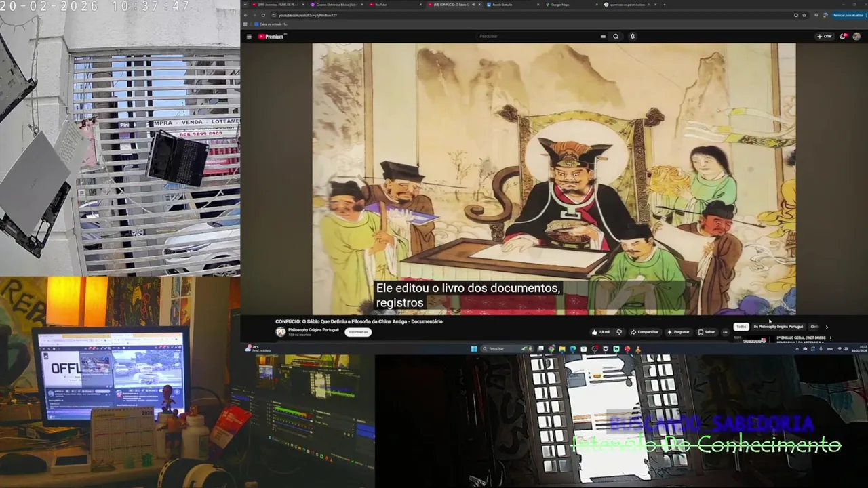The image size is (868, 488).
Task: Select the Da Philosophy Origins Portugal chip
Action: pyautogui.click(x=778, y=327)
